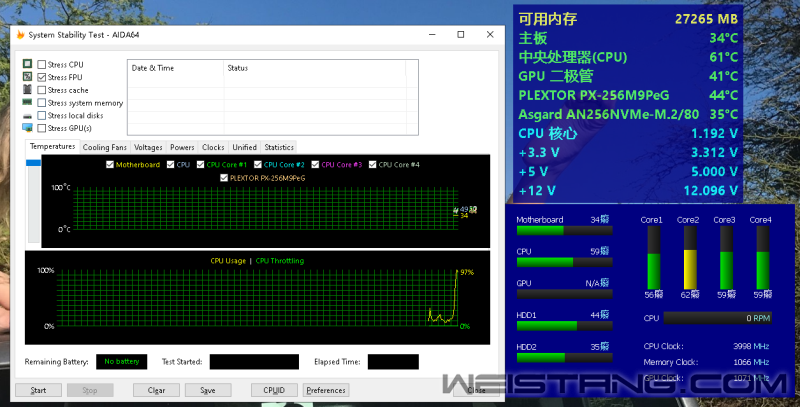
Task: Click the CPUID button
Action: [274, 390]
